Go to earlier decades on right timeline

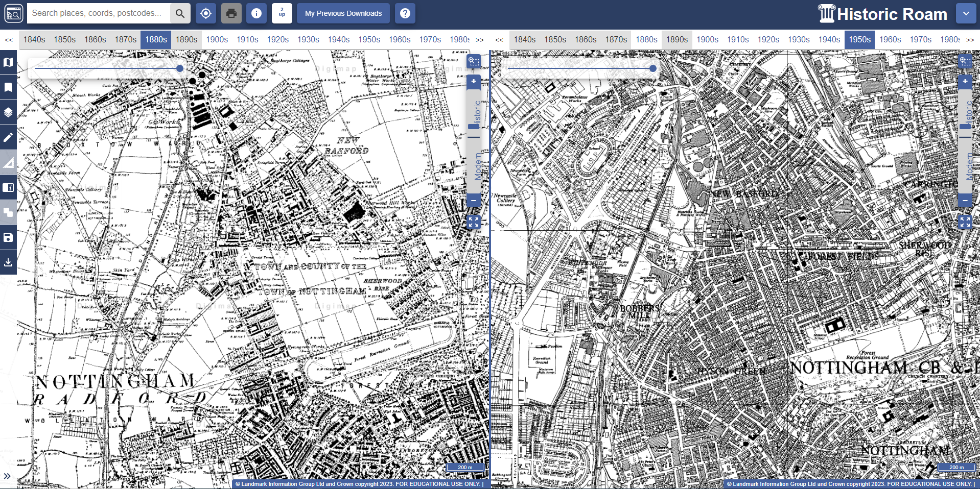[499, 39]
